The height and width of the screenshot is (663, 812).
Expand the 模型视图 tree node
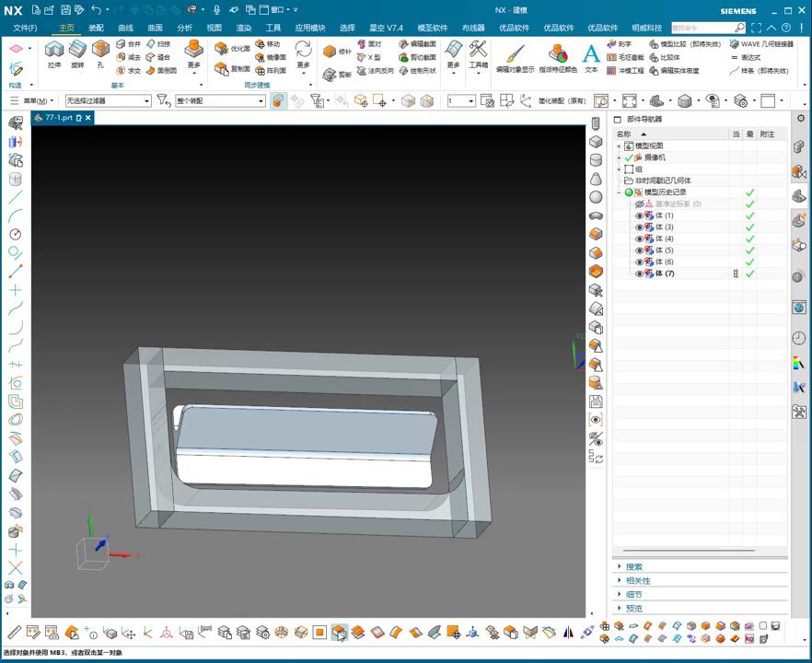click(619, 145)
